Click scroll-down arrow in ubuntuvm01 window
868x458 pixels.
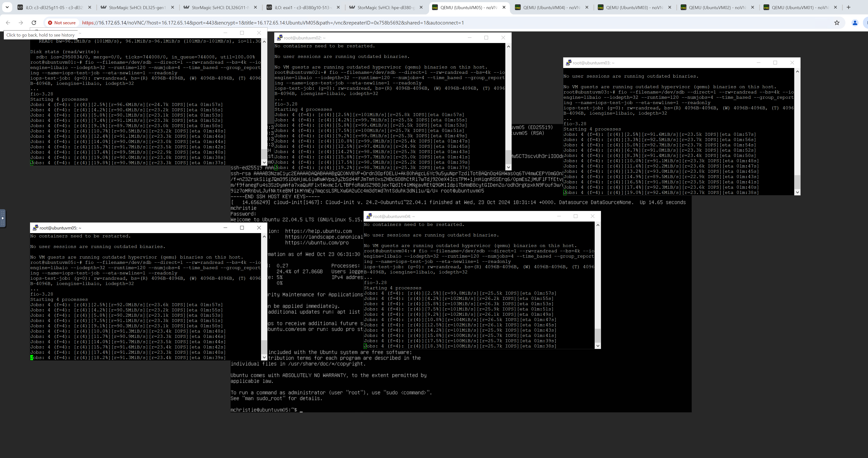[264, 162]
